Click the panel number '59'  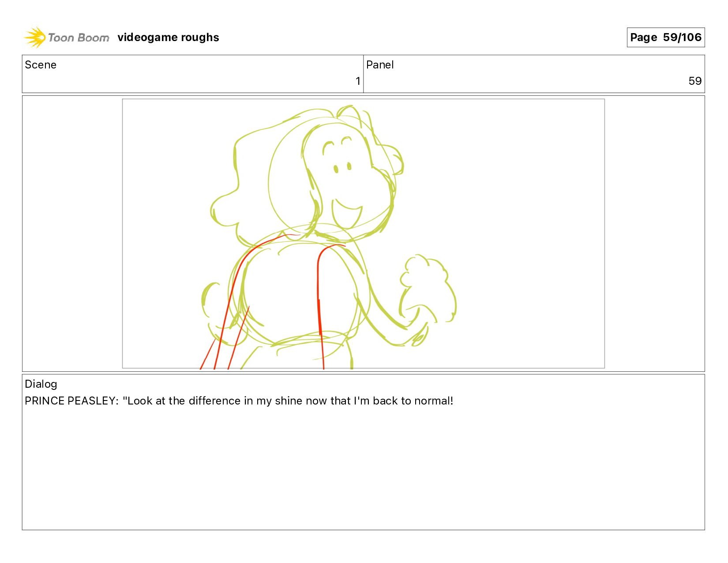pyautogui.click(x=695, y=81)
